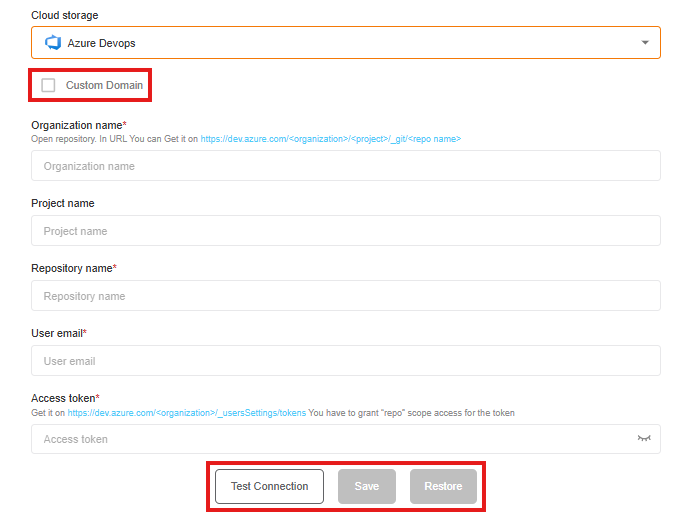The height and width of the screenshot is (518, 691).
Task: Focus the Access token input field
Action: [x=346, y=439]
